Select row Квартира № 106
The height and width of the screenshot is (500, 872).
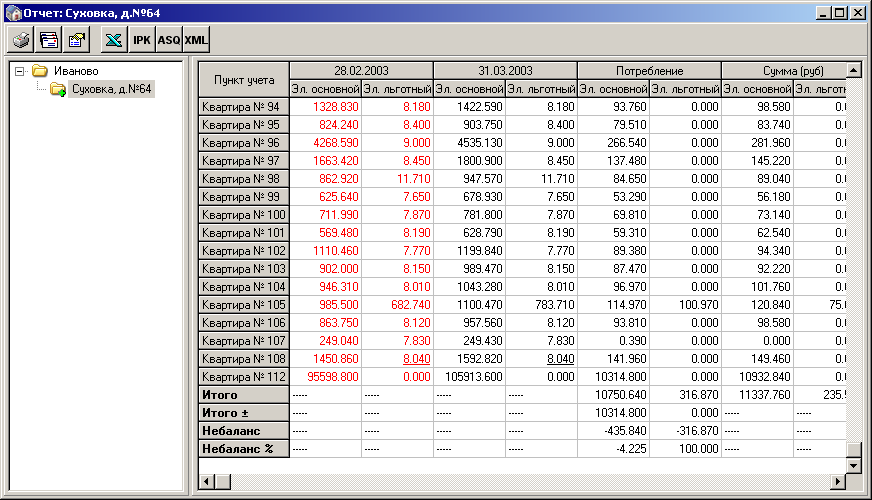pyautogui.click(x=244, y=323)
